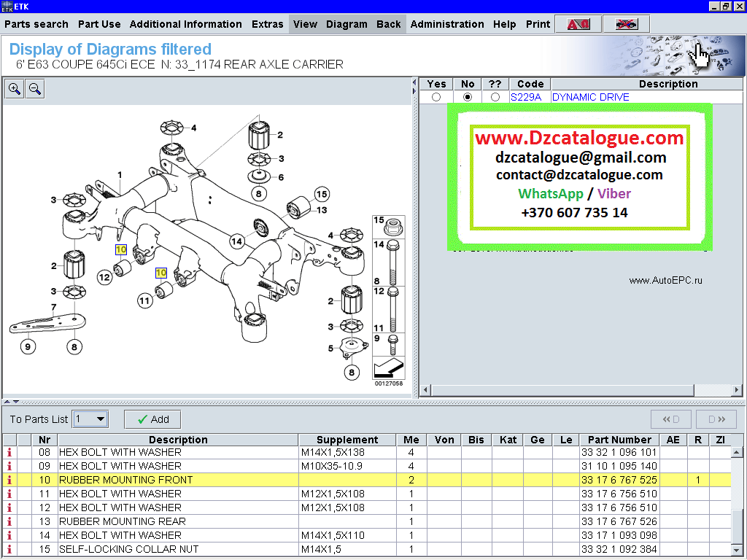This screenshot has height=560, width=747.
Task: Select the RUBBER MOUNTING FRONT row
Action: (x=367, y=480)
